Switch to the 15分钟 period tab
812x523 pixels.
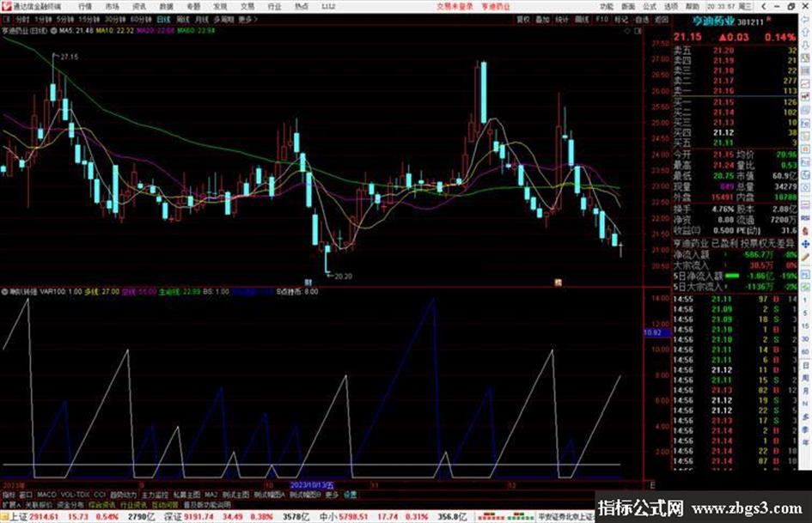tap(89, 19)
